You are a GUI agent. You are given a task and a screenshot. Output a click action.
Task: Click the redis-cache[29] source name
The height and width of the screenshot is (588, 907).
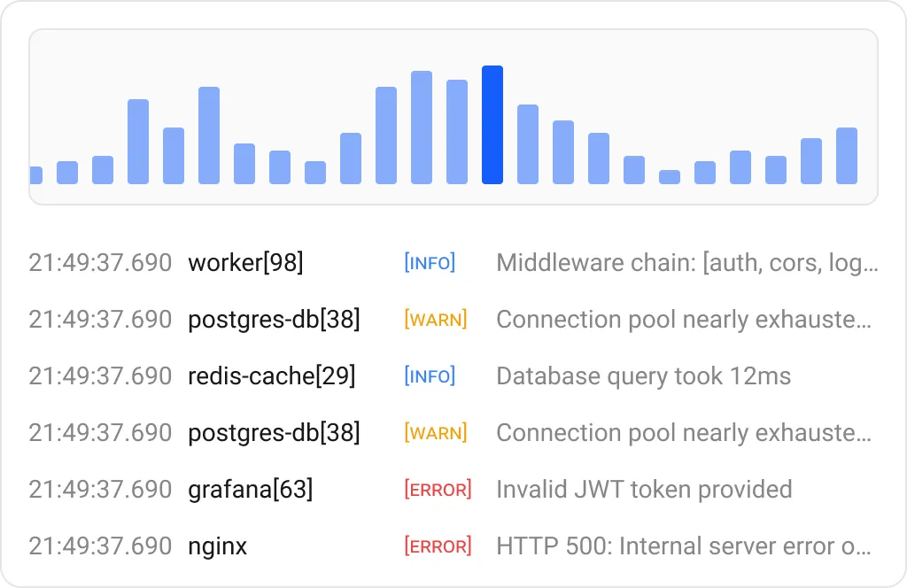click(x=272, y=376)
